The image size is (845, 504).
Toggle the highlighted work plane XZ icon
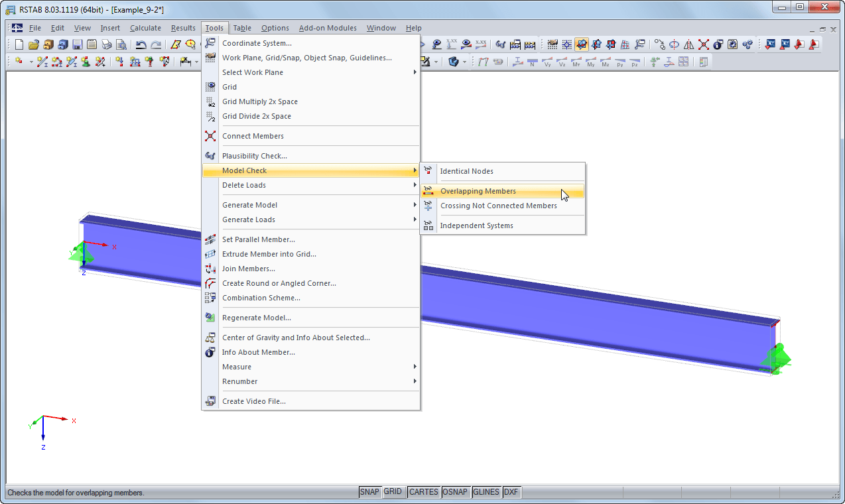(x=581, y=44)
